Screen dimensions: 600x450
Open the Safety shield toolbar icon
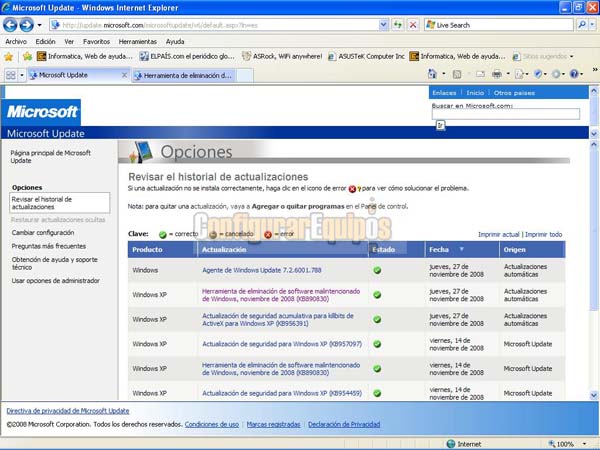tap(538, 74)
